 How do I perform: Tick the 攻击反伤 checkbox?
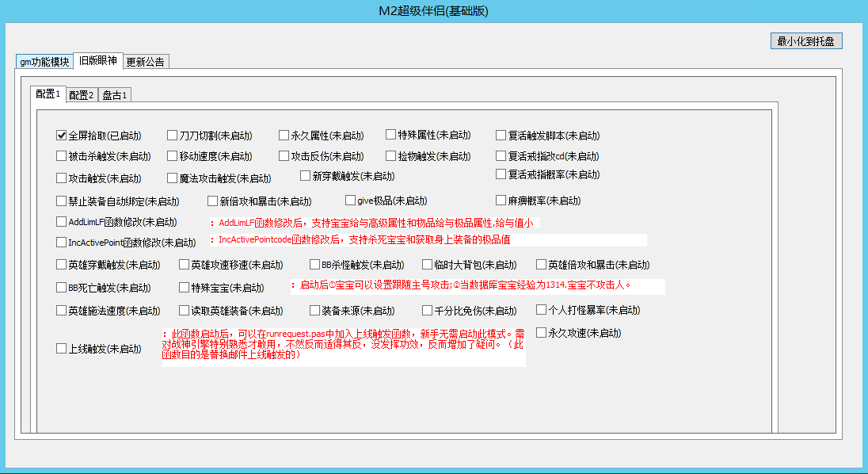pyautogui.click(x=284, y=156)
